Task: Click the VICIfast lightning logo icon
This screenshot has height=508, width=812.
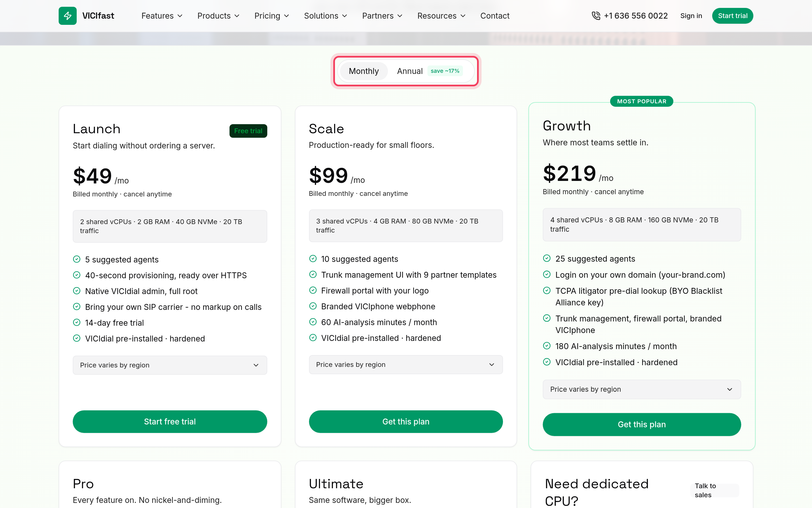Action: pos(67,16)
